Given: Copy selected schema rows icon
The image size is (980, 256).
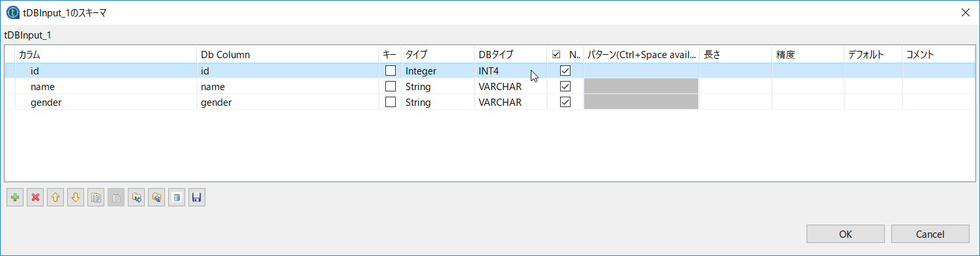Looking at the screenshot, I should (96, 197).
